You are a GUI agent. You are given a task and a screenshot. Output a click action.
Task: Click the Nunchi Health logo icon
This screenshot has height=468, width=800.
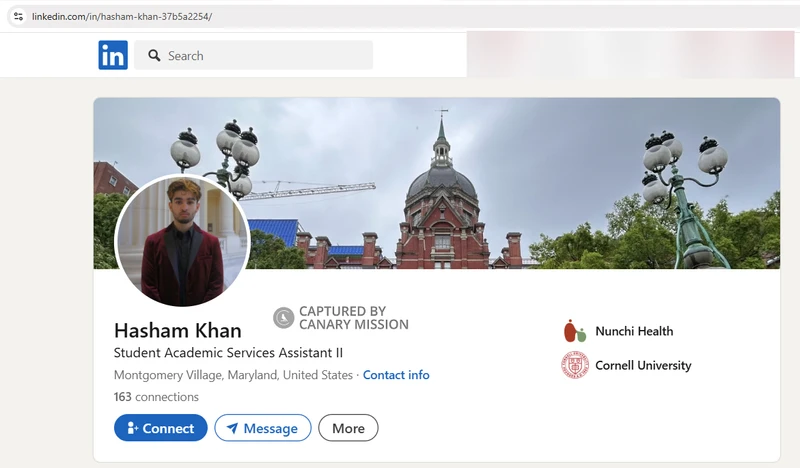point(575,331)
